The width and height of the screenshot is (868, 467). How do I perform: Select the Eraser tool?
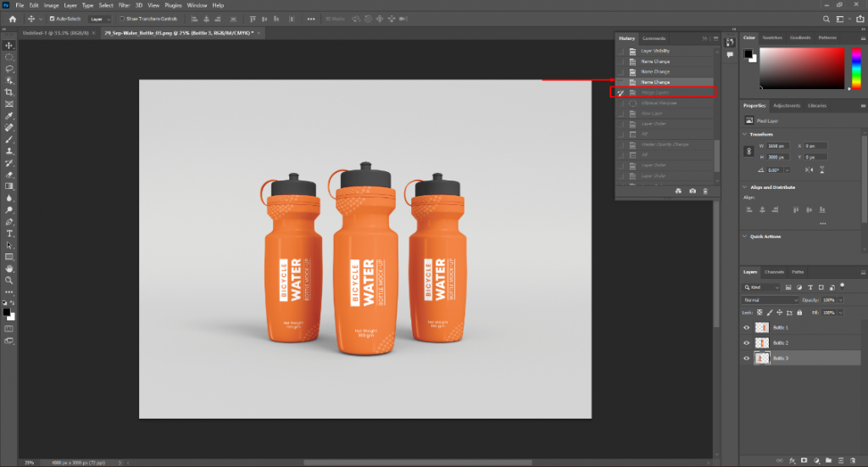tap(8, 175)
